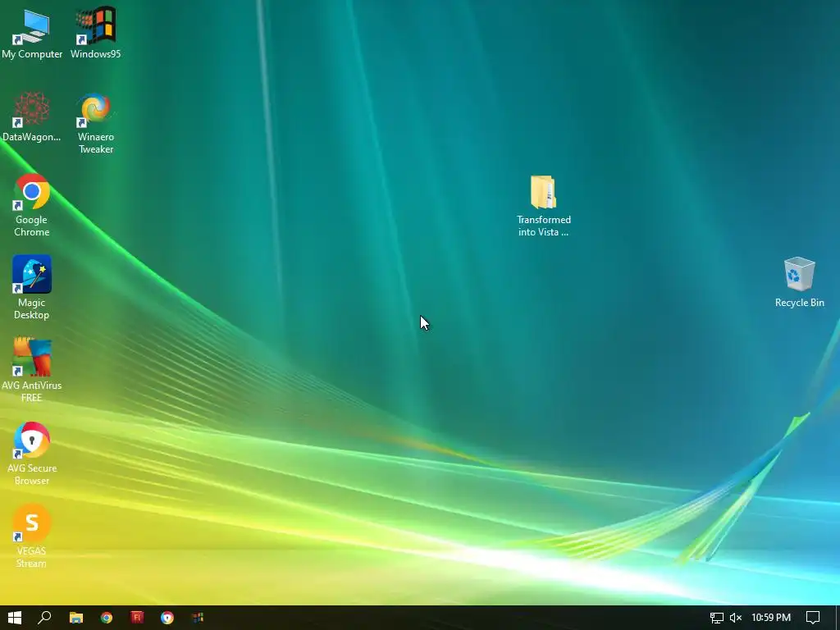Launch Chrome from the taskbar

107,618
